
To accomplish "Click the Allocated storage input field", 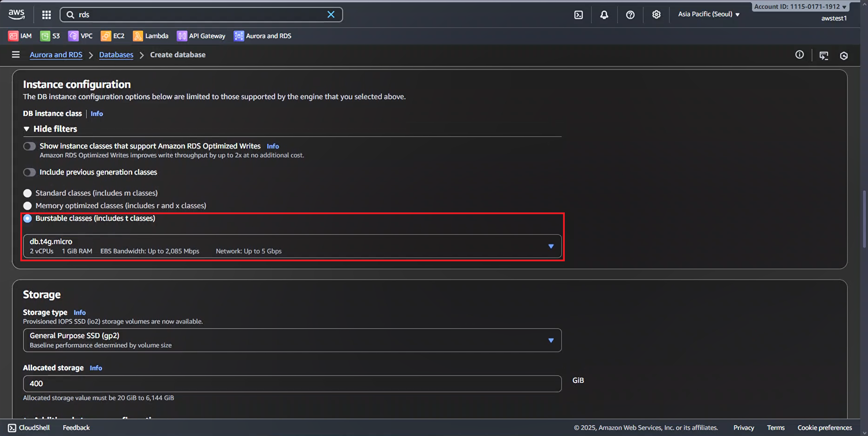I will coord(292,384).
